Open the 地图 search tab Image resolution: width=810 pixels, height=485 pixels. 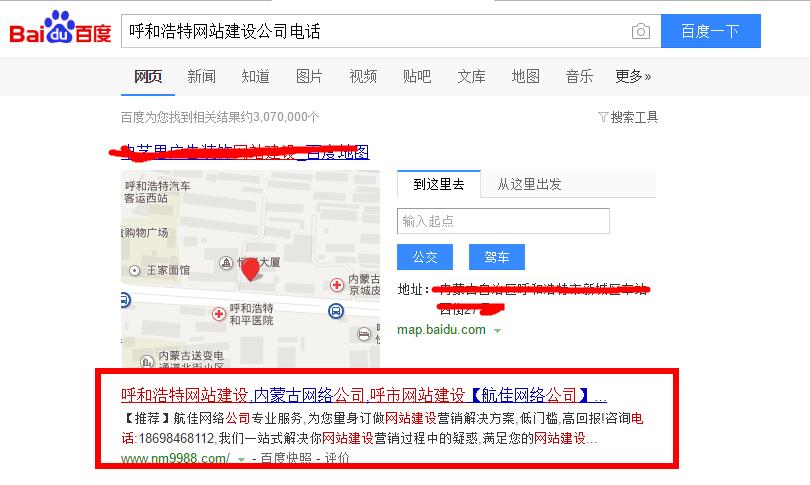[525, 76]
